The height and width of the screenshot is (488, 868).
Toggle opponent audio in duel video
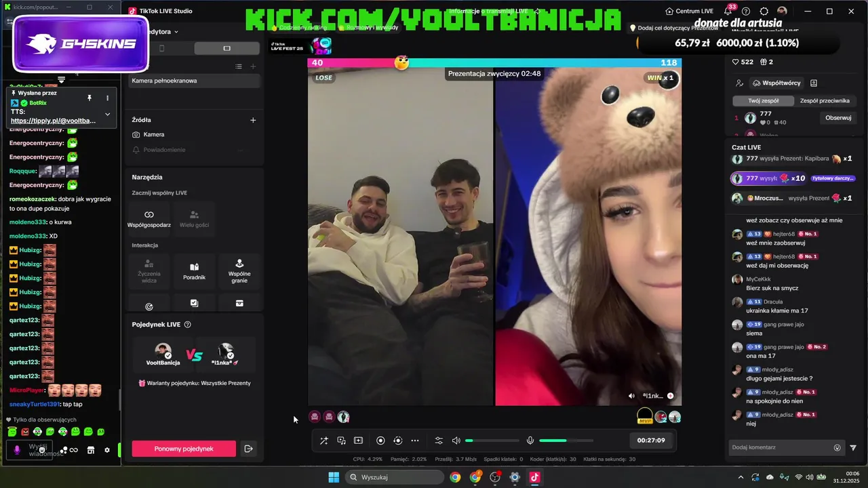click(x=632, y=396)
